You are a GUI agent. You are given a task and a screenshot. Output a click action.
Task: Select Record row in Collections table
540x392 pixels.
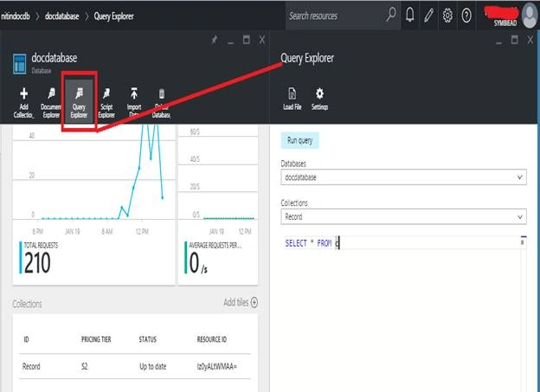[x=135, y=366]
